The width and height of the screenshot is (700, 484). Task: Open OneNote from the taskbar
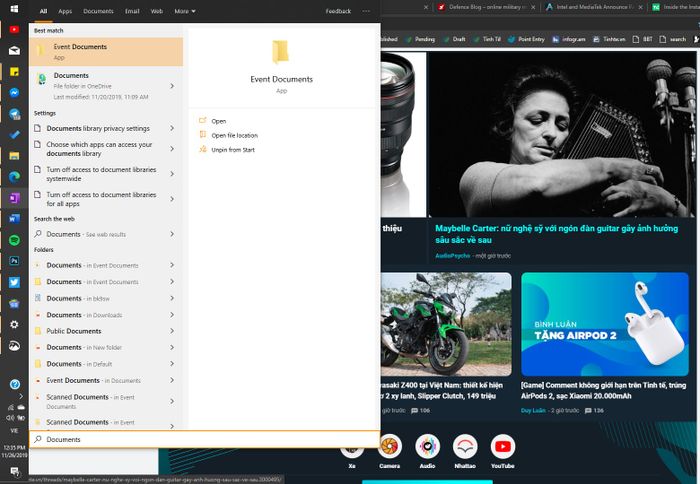coord(14,198)
